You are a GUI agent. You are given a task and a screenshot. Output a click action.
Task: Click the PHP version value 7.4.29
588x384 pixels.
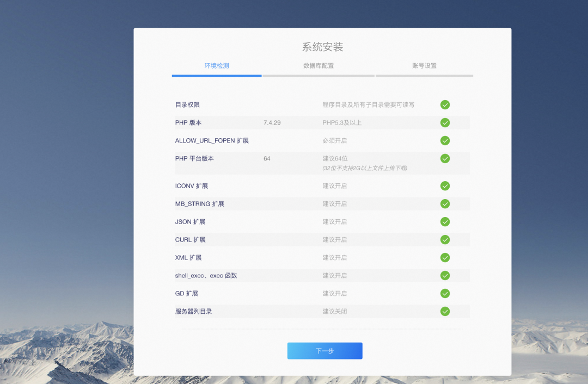coord(271,122)
